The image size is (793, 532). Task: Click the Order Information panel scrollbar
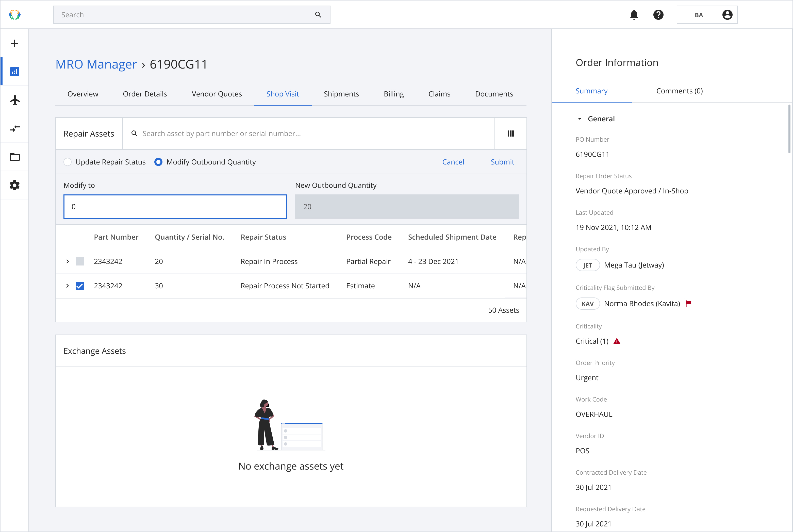coord(789,129)
